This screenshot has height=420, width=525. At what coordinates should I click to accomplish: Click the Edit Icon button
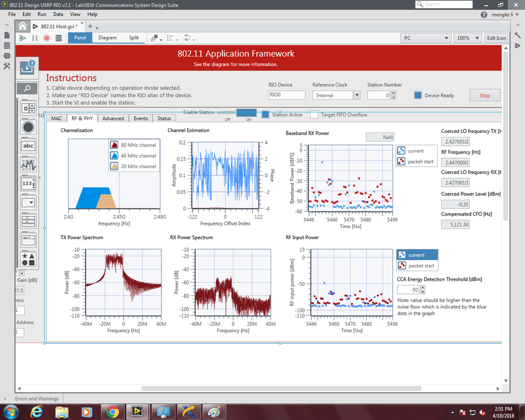pyautogui.click(x=497, y=38)
